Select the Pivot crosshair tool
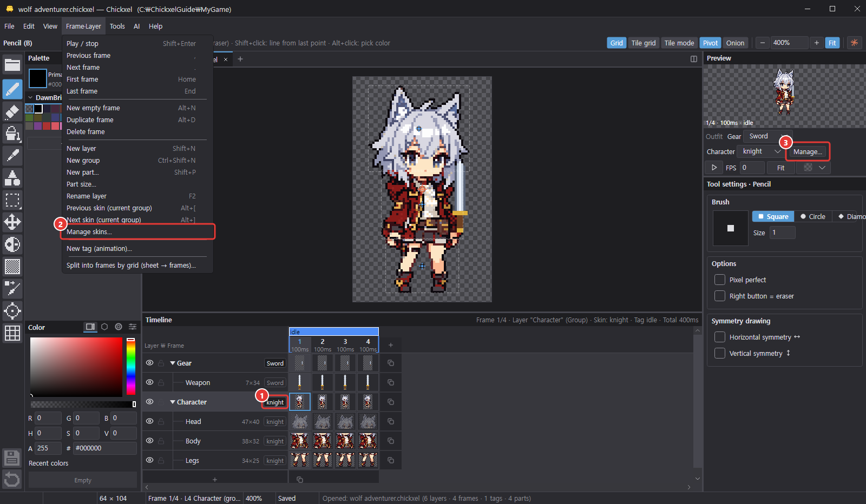The image size is (866, 504). coord(12,311)
